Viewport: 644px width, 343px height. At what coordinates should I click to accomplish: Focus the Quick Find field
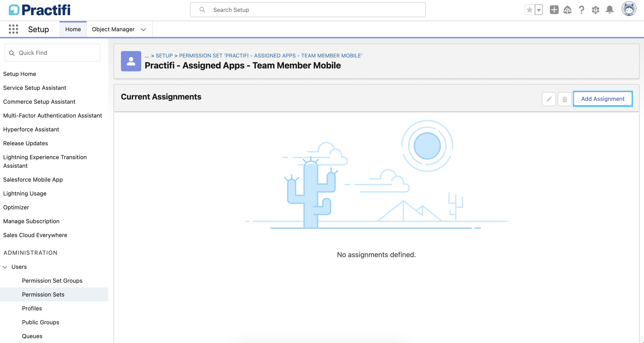click(52, 53)
